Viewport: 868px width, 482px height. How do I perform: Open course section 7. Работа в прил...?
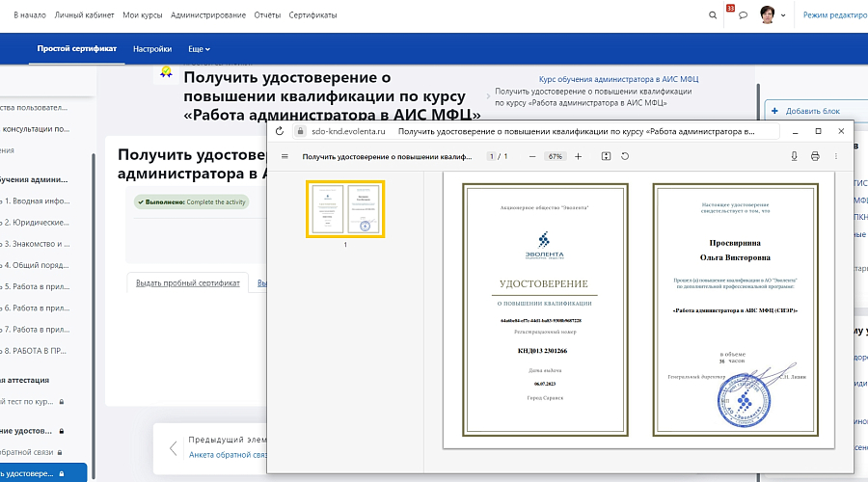[x=37, y=330]
